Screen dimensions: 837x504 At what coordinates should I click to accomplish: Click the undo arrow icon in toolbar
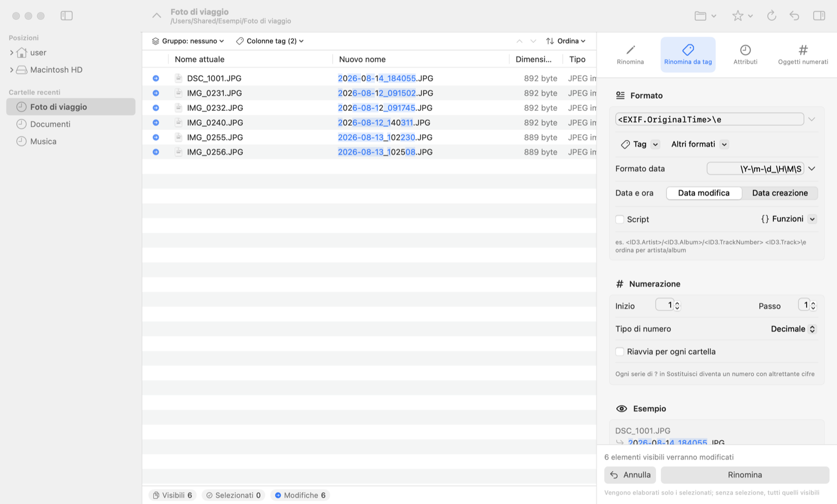coord(795,16)
